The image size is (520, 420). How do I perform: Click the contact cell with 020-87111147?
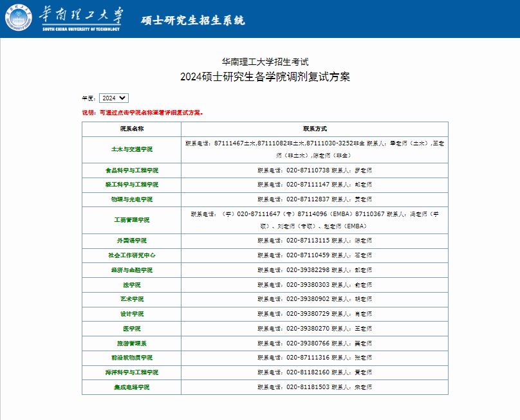coord(315,185)
